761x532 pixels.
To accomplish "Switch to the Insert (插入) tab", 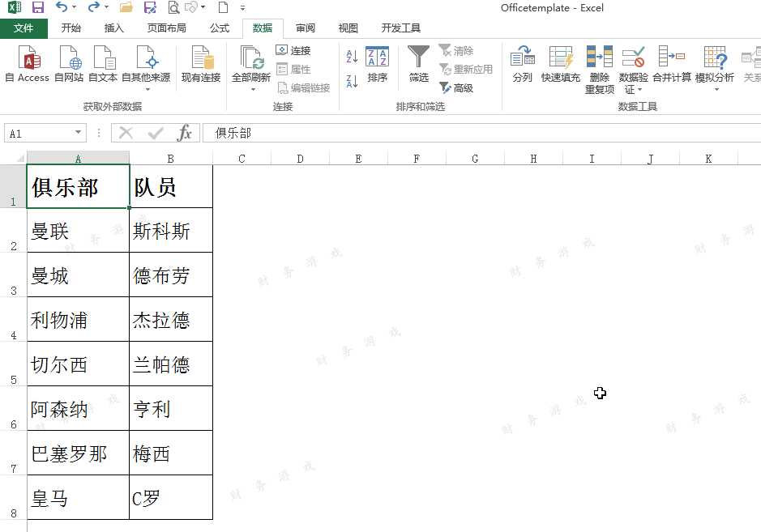I will pos(114,28).
